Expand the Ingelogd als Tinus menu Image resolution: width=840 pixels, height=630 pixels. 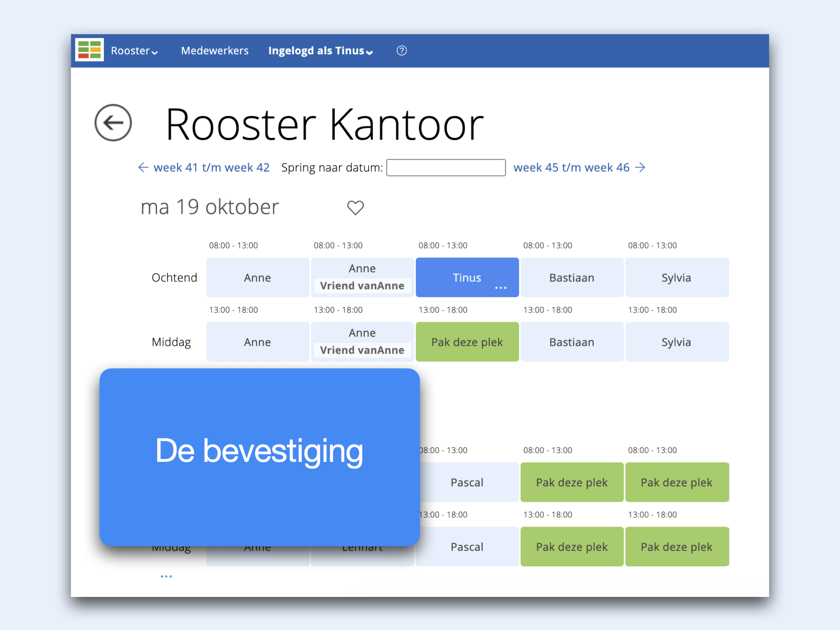point(320,51)
